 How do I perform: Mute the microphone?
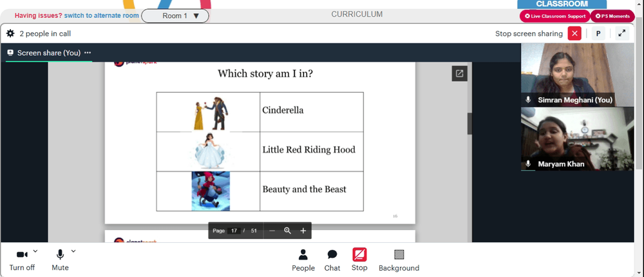coord(60,260)
